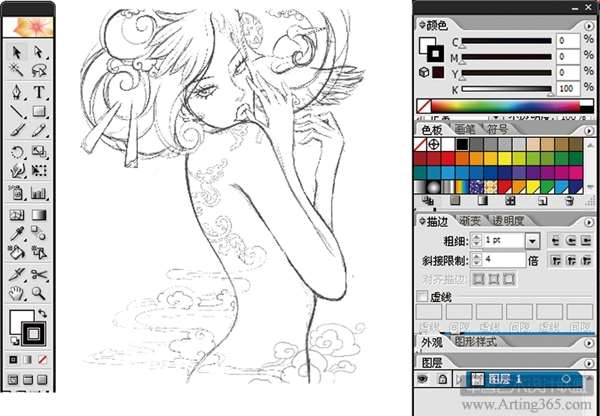Activate the Type tool
The height and width of the screenshot is (416, 600).
coord(39,92)
